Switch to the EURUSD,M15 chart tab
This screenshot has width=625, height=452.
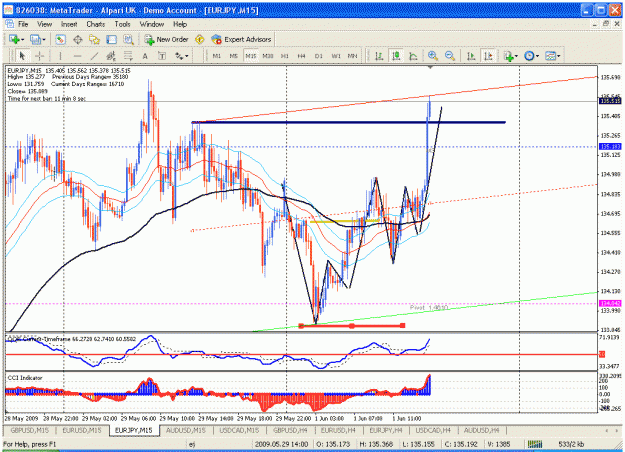coord(82,430)
